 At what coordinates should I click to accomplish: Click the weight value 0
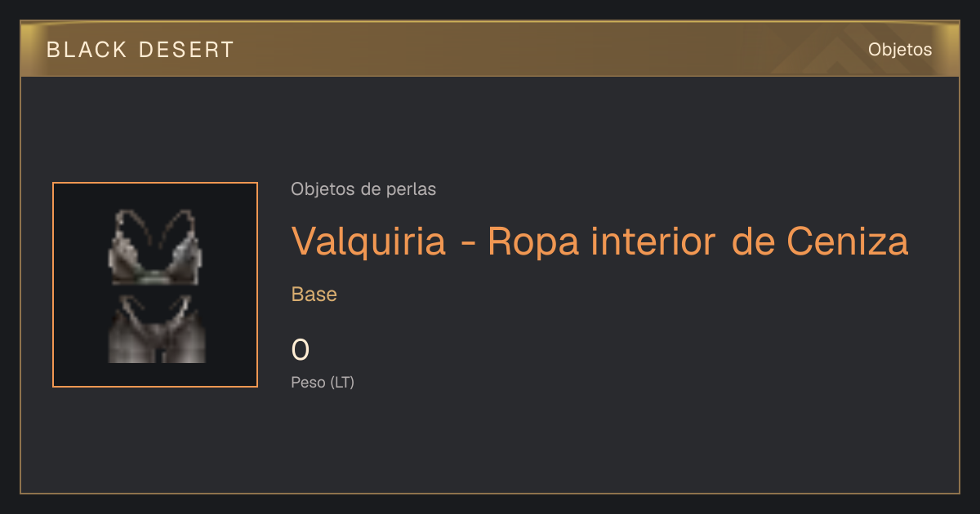[x=301, y=350]
